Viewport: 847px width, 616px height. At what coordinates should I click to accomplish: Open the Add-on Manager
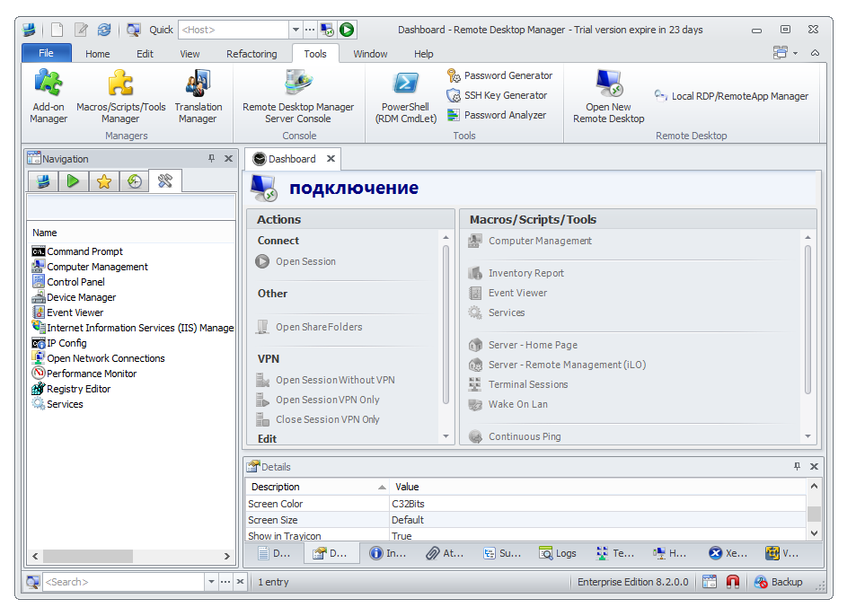tap(49, 97)
